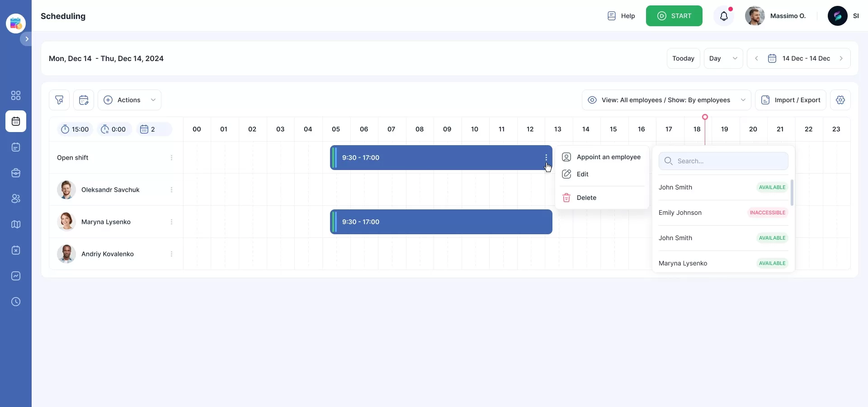868x407 pixels.
Task: Click the current time marker on timeline
Action: pyautogui.click(x=705, y=117)
